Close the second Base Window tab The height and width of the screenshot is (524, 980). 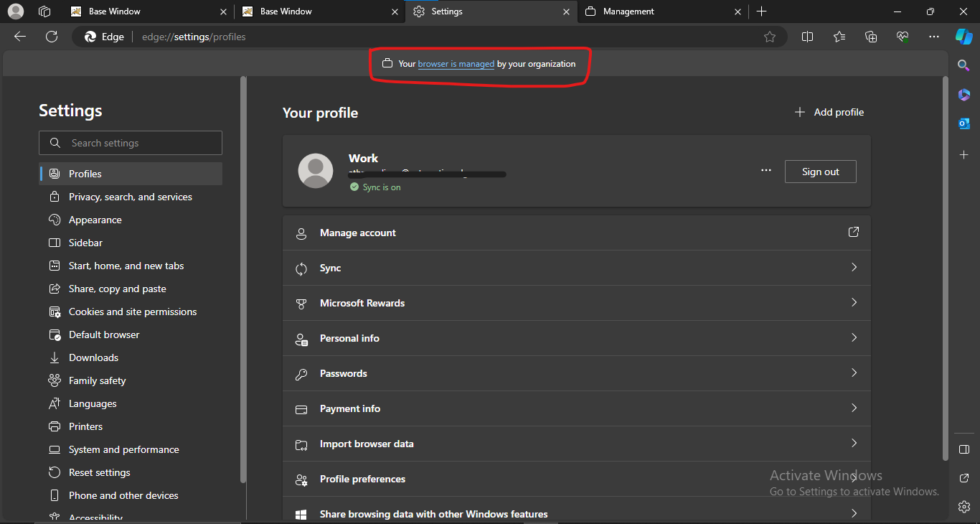pyautogui.click(x=395, y=11)
